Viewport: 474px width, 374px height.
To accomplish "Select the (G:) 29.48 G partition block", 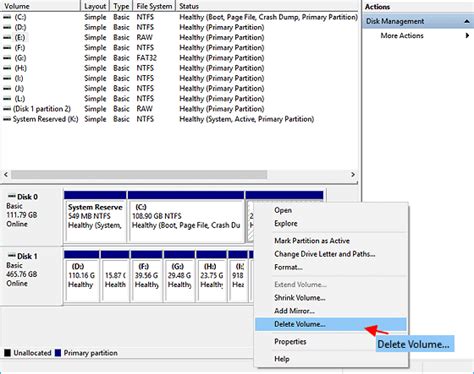I will point(179,276).
